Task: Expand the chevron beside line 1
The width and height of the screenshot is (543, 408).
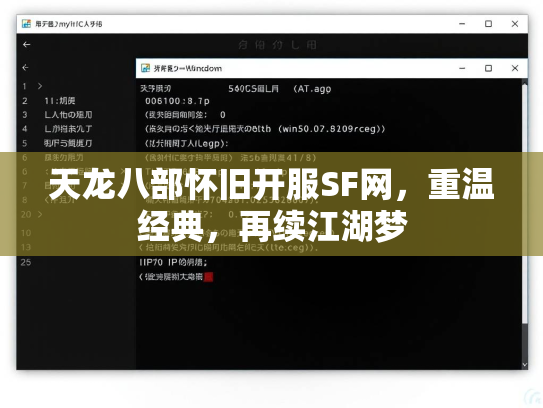Action: 40,86
